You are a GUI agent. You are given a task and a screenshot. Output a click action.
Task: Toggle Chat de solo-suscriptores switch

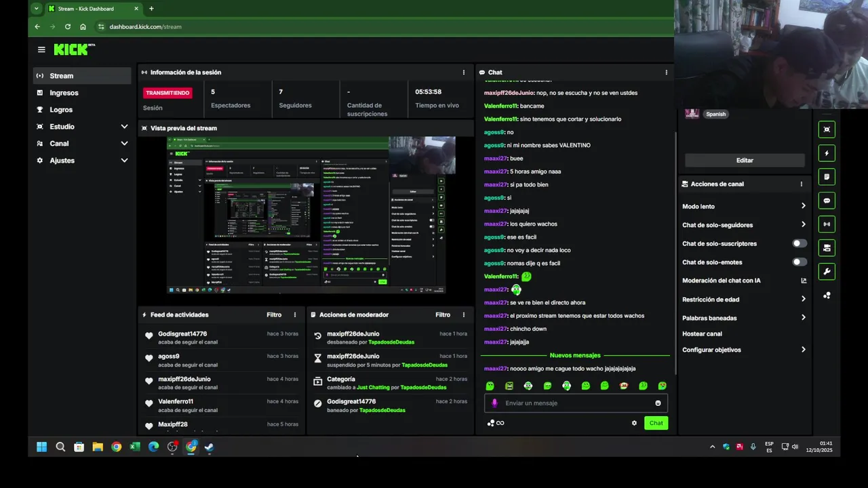800,243
